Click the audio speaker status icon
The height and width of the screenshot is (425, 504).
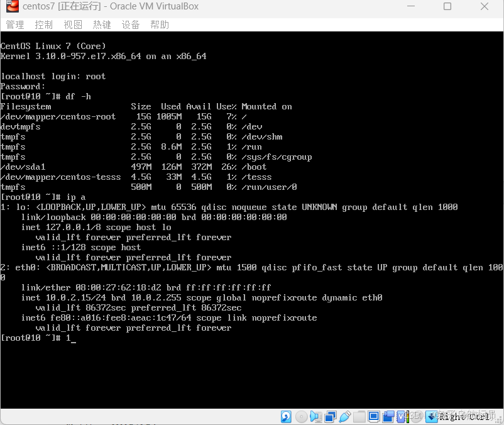point(315,417)
